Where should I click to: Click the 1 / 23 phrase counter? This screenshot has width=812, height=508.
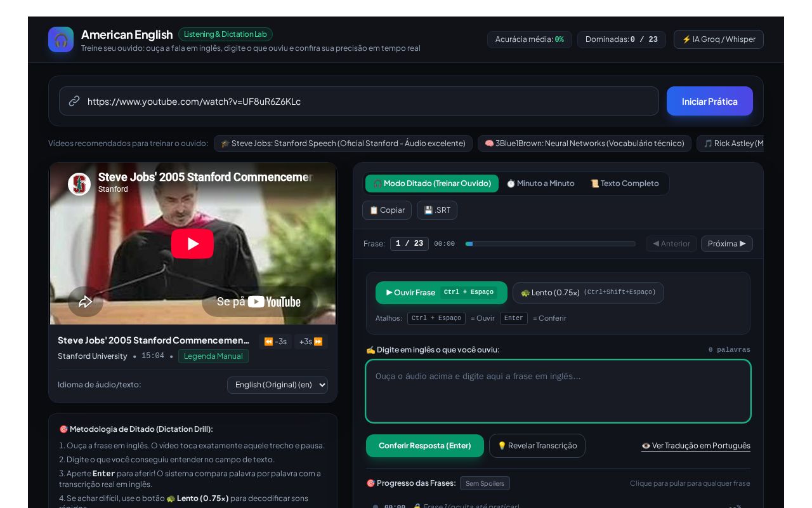[x=409, y=244]
